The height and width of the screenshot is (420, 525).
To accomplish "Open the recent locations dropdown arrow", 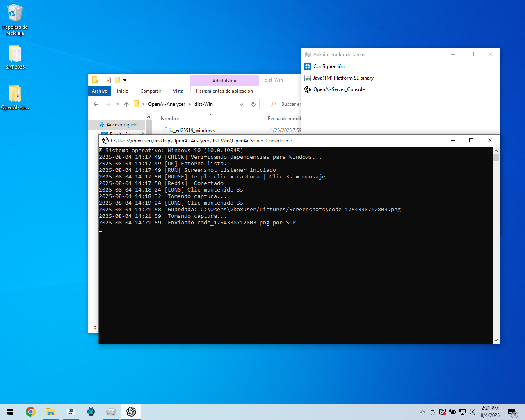I will pos(118,104).
